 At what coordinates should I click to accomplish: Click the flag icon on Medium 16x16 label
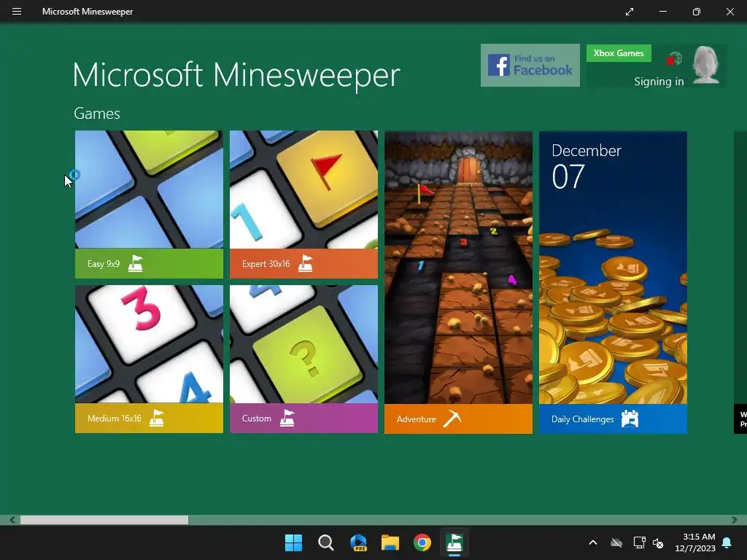point(157,418)
